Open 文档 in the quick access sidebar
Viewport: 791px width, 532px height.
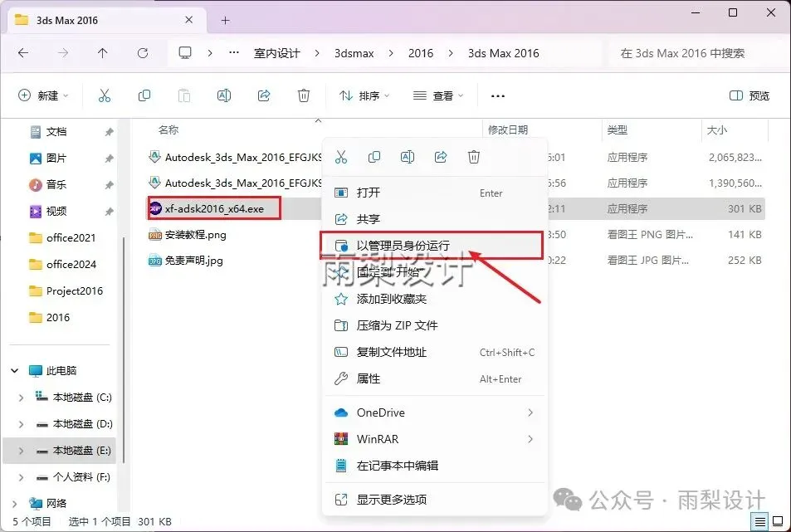click(x=56, y=132)
